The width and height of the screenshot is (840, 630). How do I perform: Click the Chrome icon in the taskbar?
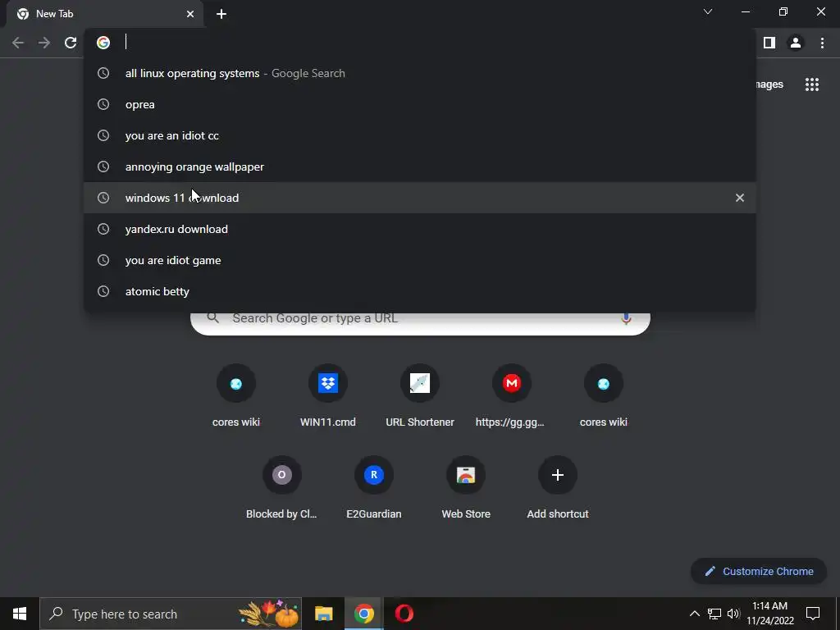coord(363,614)
